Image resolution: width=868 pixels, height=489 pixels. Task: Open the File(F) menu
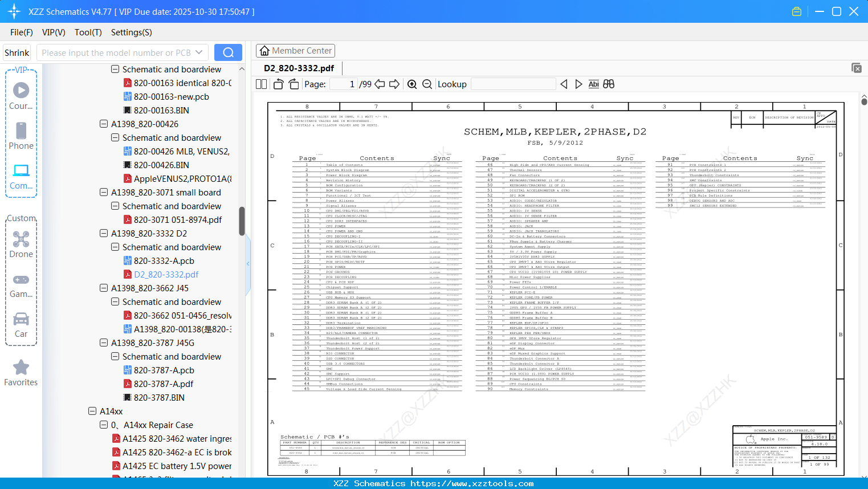(22, 32)
